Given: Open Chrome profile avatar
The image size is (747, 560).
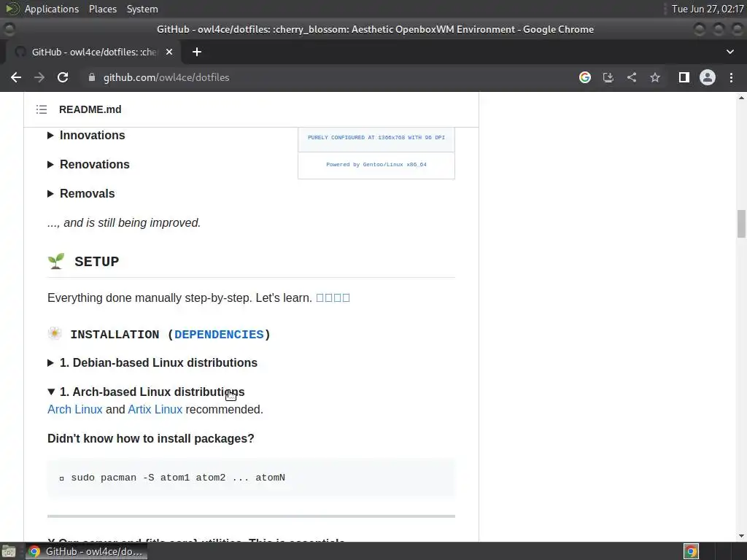Looking at the screenshot, I should tap(708, 77).
